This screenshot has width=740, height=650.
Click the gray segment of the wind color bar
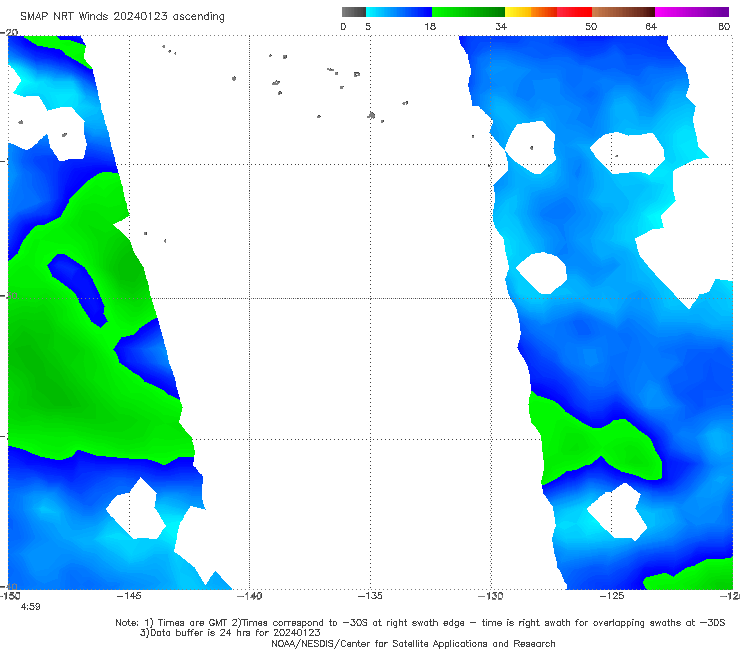354,12
